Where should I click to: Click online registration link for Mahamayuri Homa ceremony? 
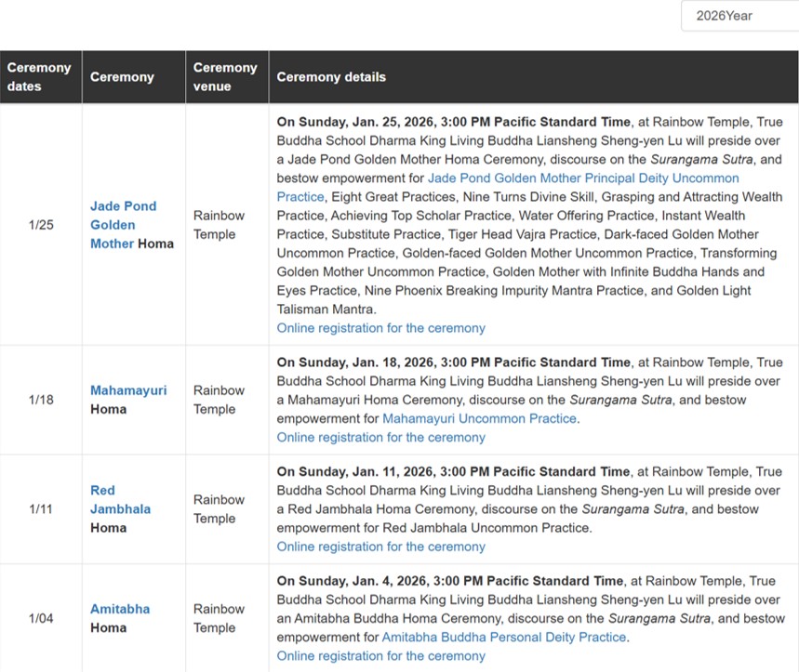[380, 437]
